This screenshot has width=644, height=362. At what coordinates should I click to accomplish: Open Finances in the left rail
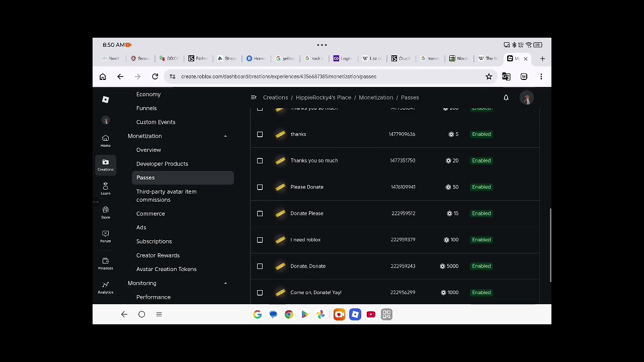[x=105, y=263]
